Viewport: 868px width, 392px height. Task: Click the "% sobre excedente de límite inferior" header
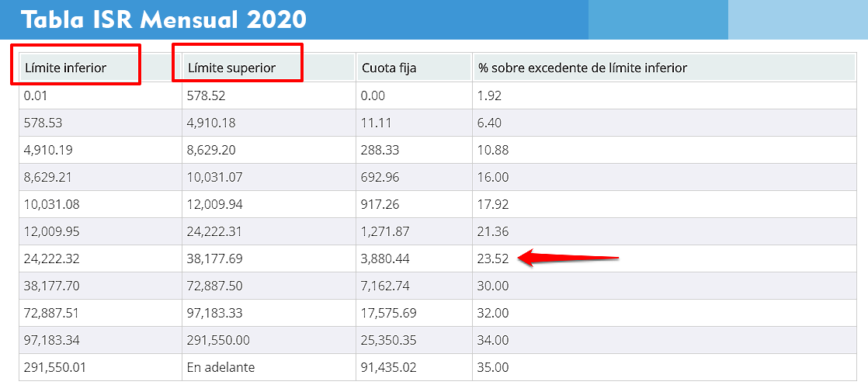(x=582, y=68)
